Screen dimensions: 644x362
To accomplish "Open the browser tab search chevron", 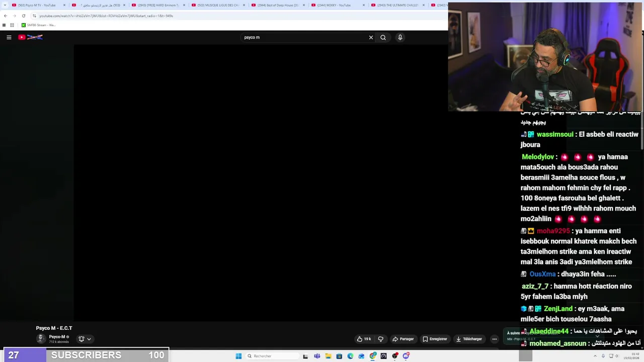I will [x=4, y=5].
